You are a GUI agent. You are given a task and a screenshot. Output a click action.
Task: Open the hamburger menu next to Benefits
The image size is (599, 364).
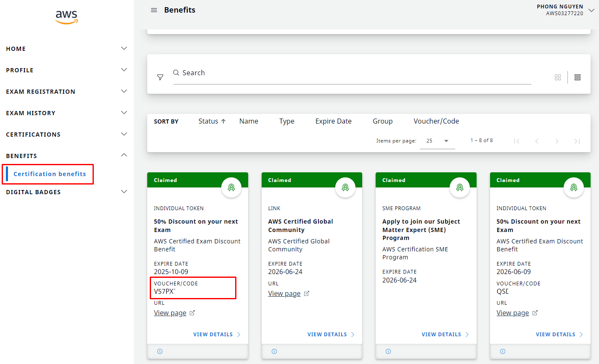coord(154,10)
